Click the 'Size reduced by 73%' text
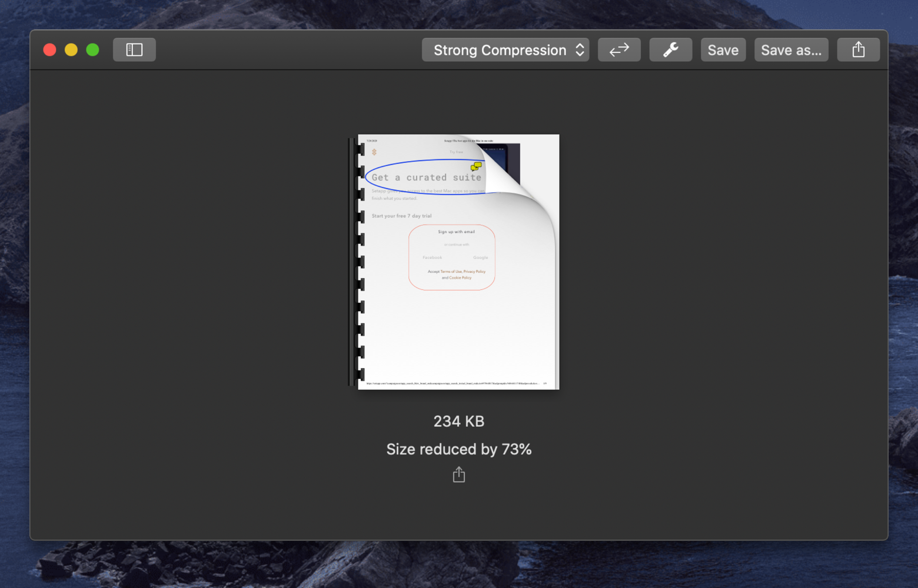918x588 pixels. 459,449
